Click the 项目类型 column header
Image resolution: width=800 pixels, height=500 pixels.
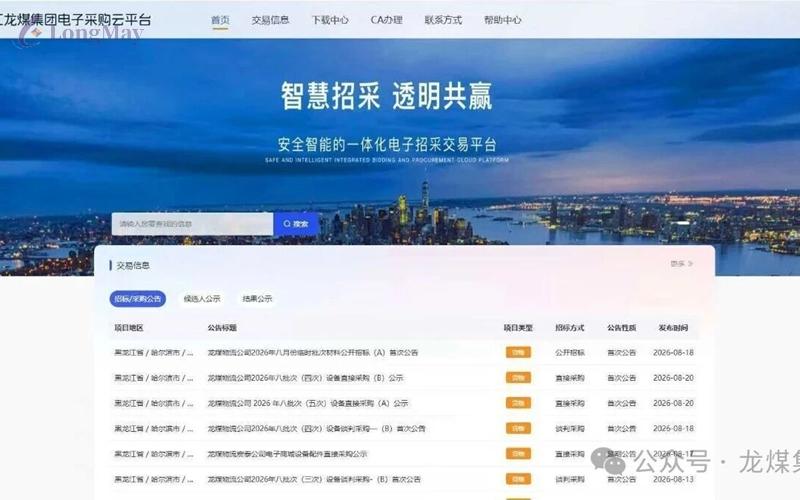coord(518,328)
